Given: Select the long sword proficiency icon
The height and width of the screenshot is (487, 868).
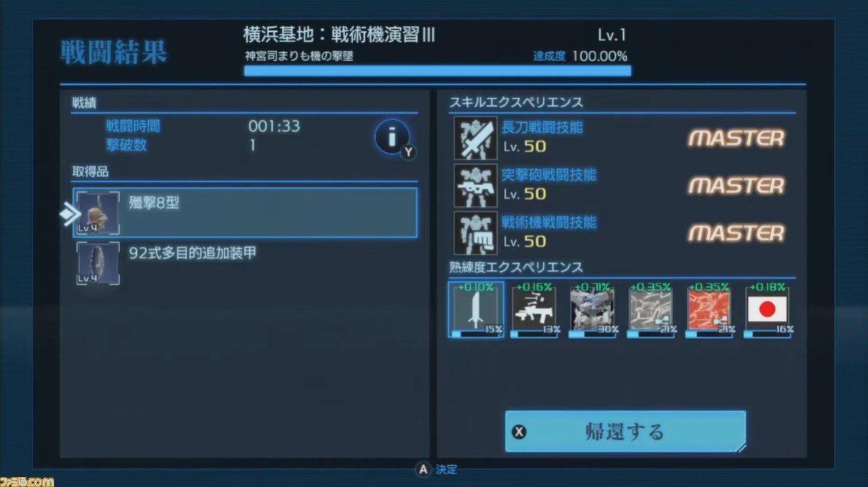Looking at the screenshot, I should [x=475, y=309].
